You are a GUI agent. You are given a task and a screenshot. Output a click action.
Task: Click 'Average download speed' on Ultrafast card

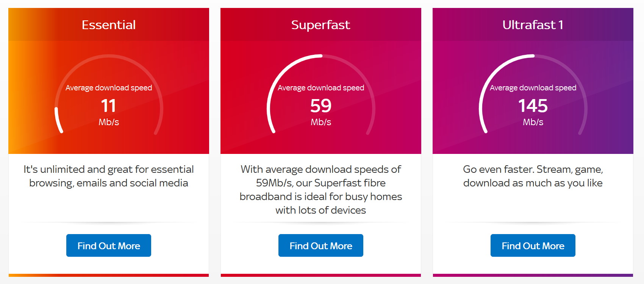(533, 87)
